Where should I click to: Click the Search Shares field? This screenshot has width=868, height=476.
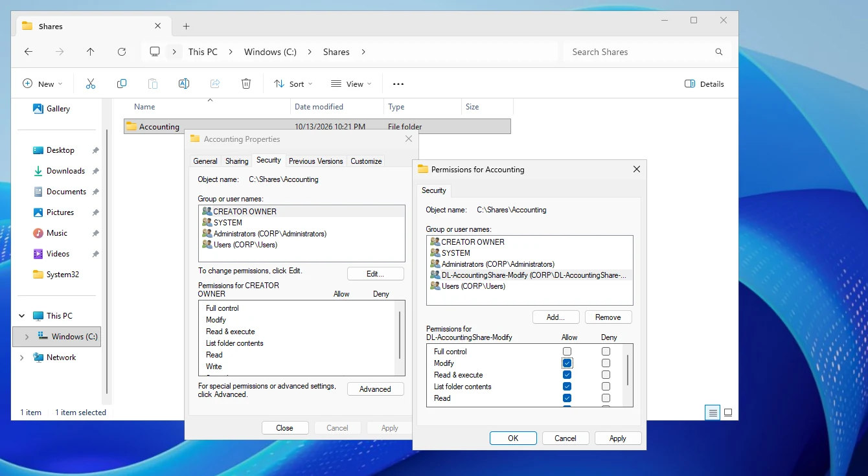click(x=647, y=52)
